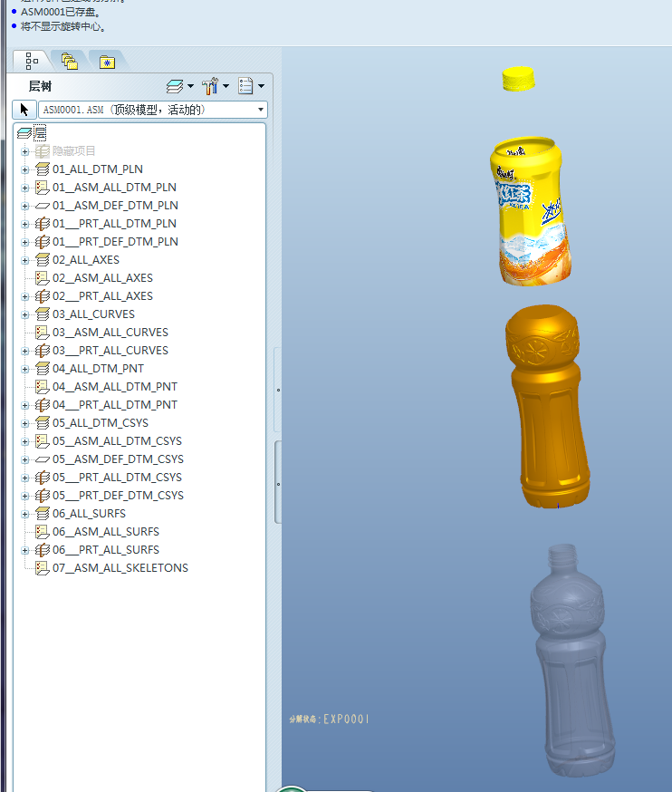The width and height of the screenshot is (672, 792).
Task: Select the 03__ASM_ALL_CURVES layer name
Action: click(110, 333)
